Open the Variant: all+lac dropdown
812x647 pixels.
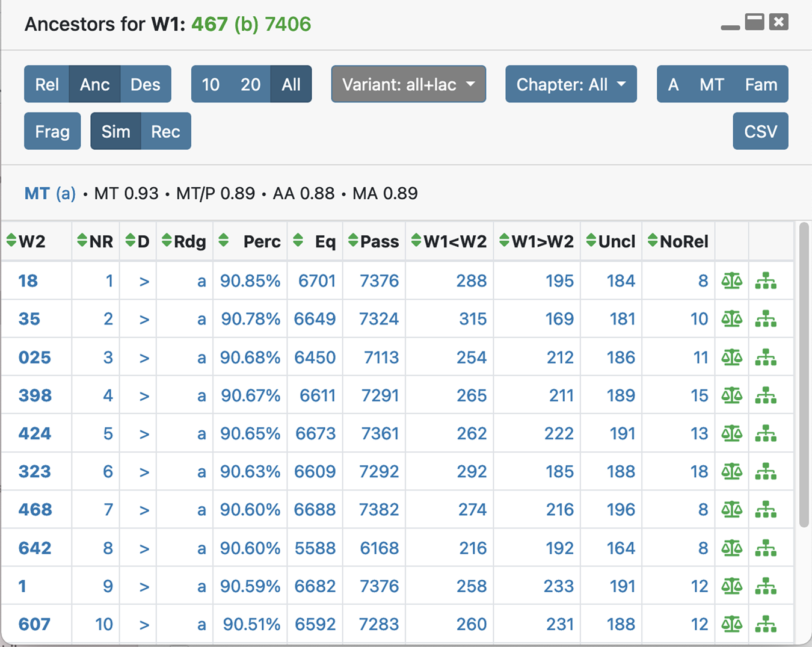pos(408,84)
